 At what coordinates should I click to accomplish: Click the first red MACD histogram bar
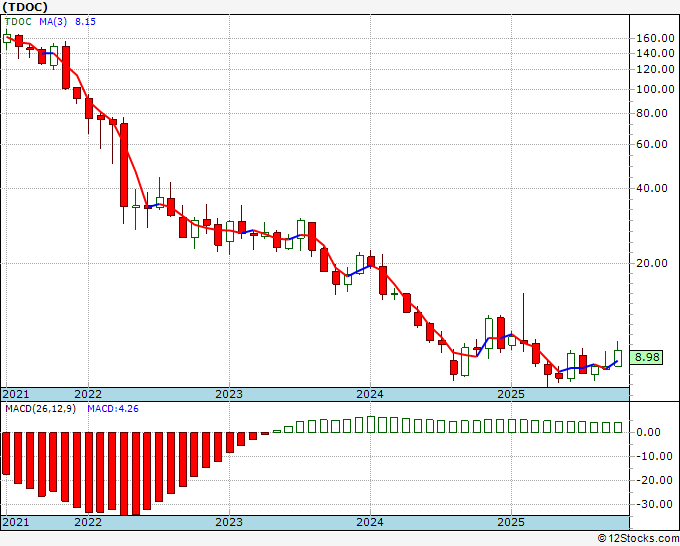pyautogui.click(x=6, y=453)
